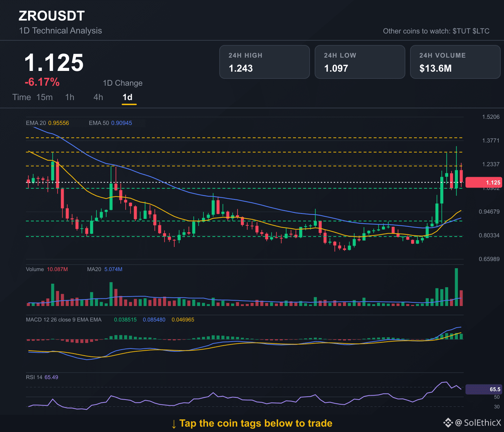Click the 'Tap the coin tags below' prompt
This screenshot has width=504, height=432.
coord(252,423)
